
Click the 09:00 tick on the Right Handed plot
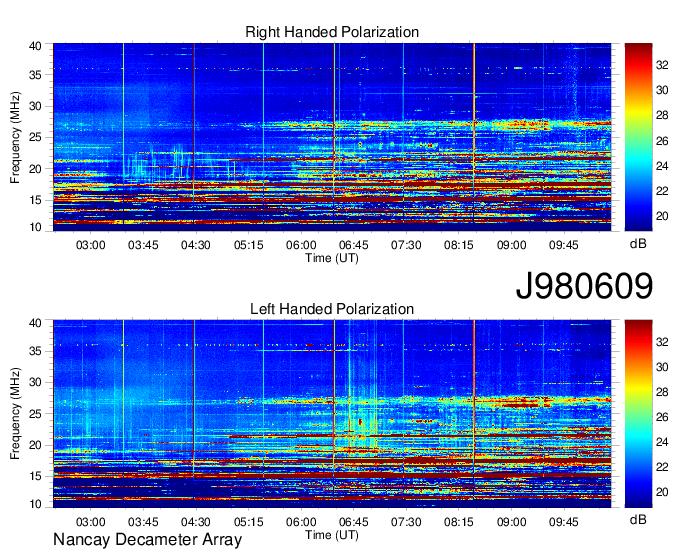coord(511,245)
